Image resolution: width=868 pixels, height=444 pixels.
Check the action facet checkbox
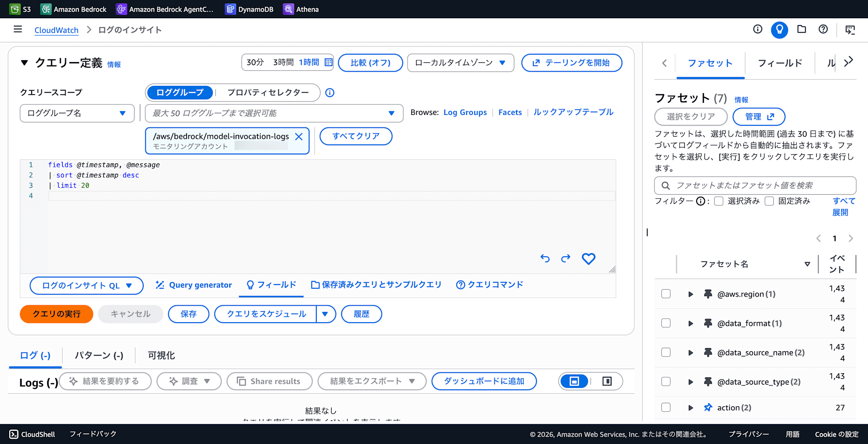(666, 408)
